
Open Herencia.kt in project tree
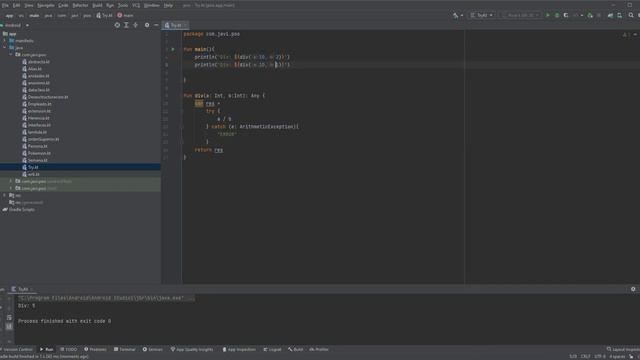pos(36,118)
